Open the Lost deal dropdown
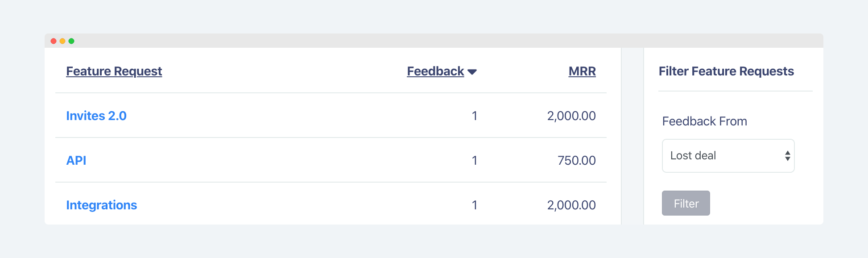The height and width of the screenshot is (258, 868). (728, 156)
